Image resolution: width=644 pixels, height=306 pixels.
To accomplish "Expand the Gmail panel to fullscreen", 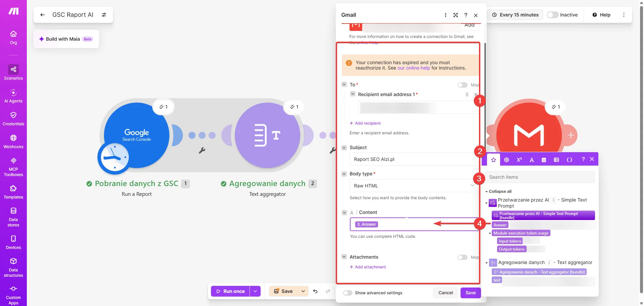I will [x=455, y=15].
